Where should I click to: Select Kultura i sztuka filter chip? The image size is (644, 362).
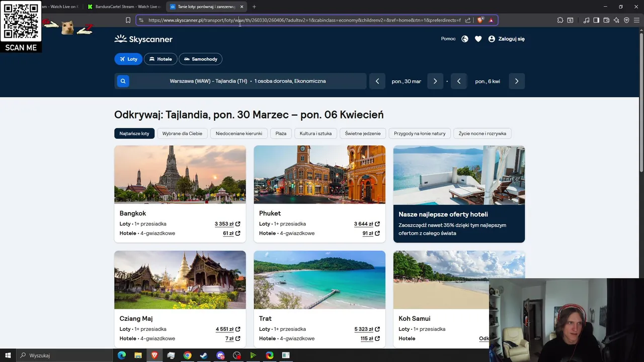(x=315, y=134)
